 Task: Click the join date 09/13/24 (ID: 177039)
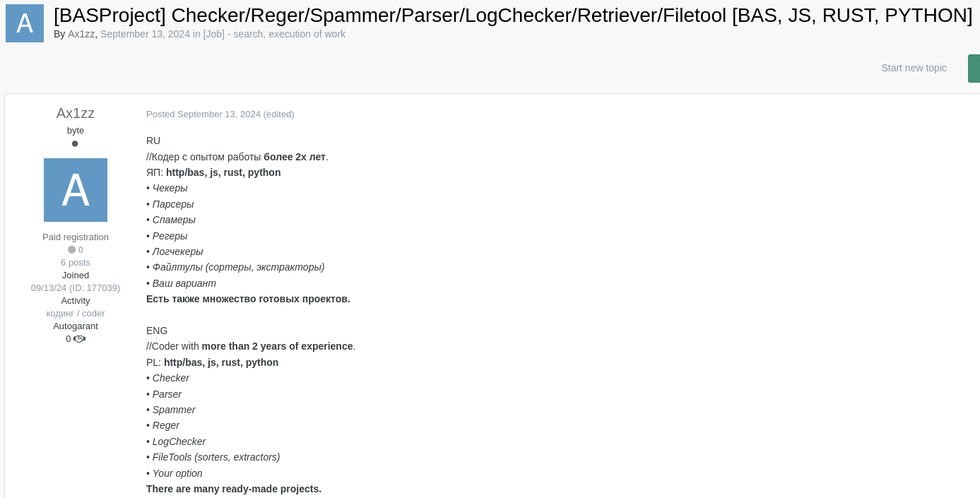pos(76,288)
